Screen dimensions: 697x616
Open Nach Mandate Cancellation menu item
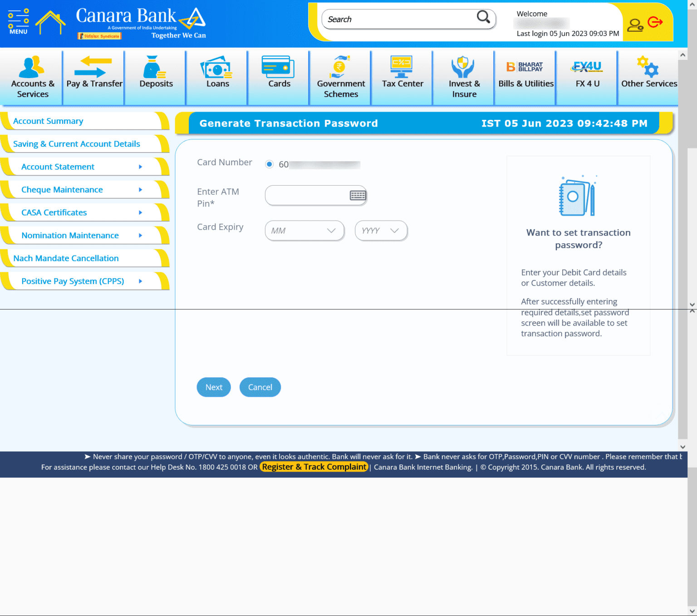coord(66,258)
